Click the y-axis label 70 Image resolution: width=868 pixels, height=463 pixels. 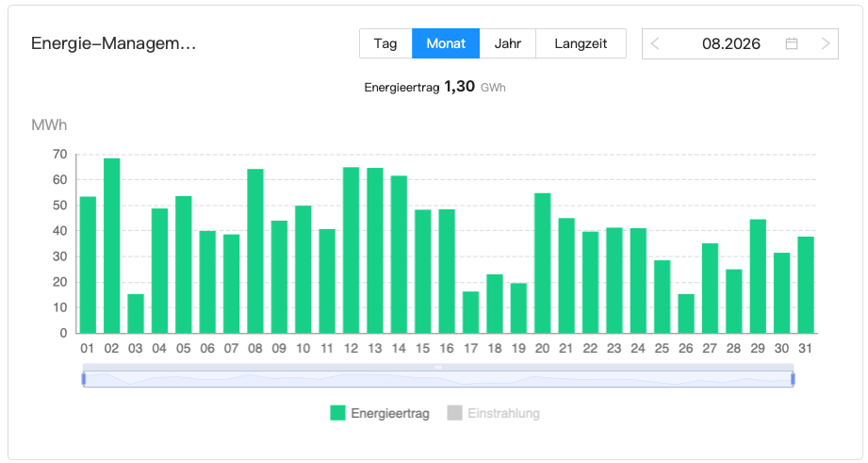[59, 155]
